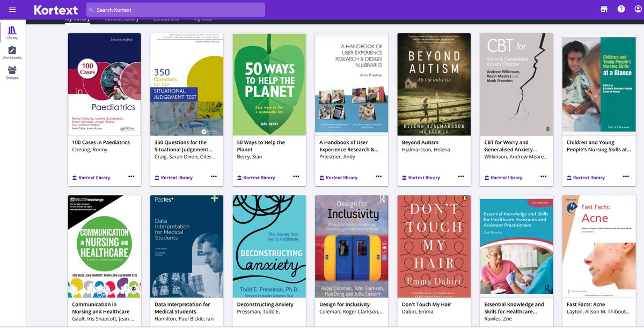
Task: Focus the Search Kortext field
Action: [175, 10]
